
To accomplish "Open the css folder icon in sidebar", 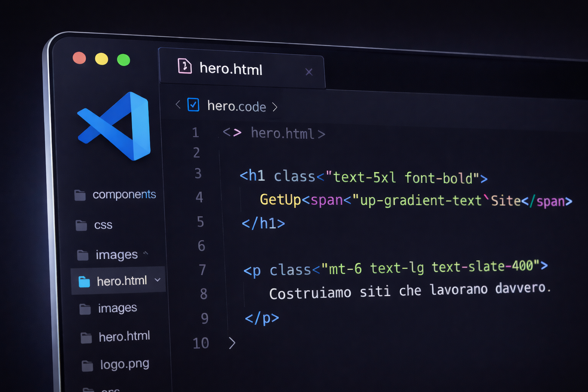I will tap(81, 225).
